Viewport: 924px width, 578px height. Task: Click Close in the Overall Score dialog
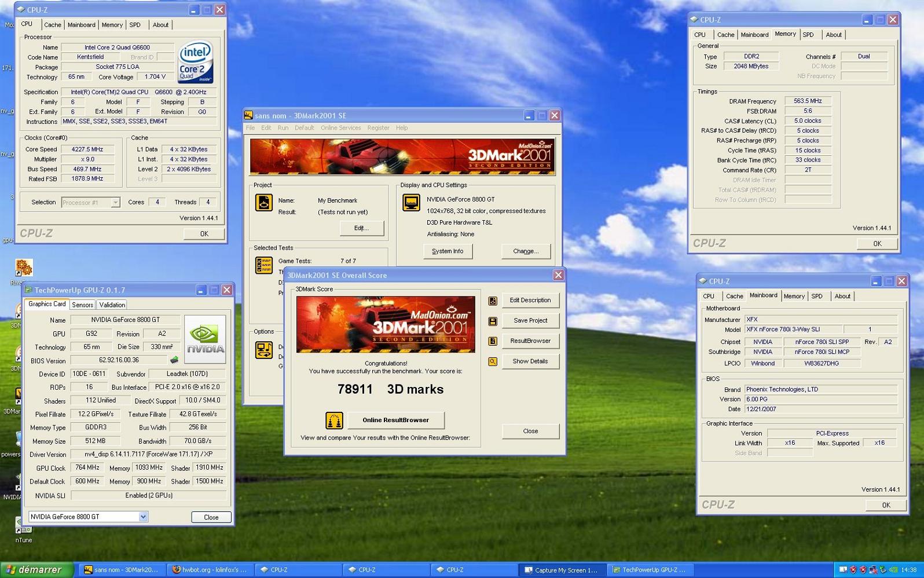coord(530,431)
